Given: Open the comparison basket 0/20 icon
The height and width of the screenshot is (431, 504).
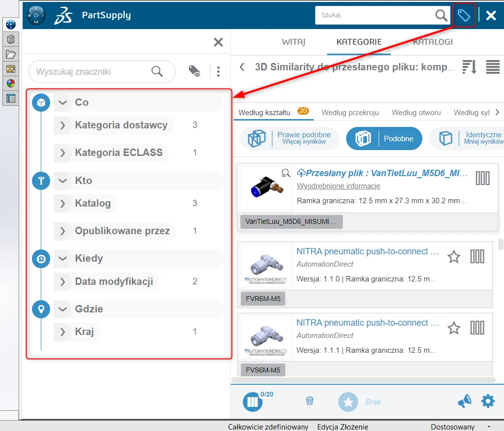Looking at the screenshot, I should point(253,402).
